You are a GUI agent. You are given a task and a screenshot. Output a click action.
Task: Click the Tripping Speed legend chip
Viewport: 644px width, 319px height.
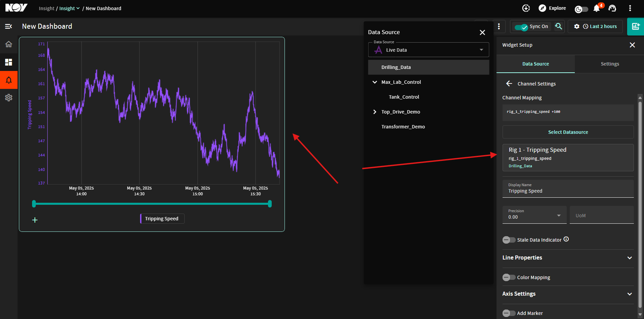pyautogui.click(x=162, y=219)
